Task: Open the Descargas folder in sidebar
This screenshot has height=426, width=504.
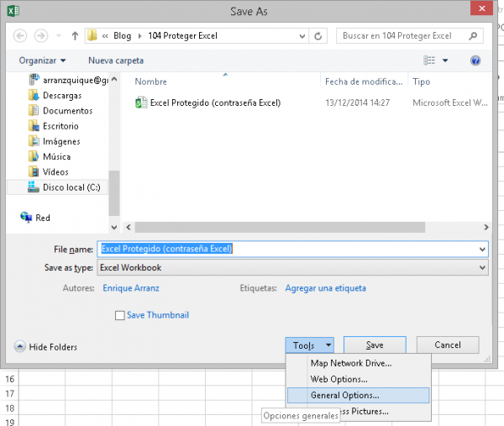Action: tap(61, 95)
